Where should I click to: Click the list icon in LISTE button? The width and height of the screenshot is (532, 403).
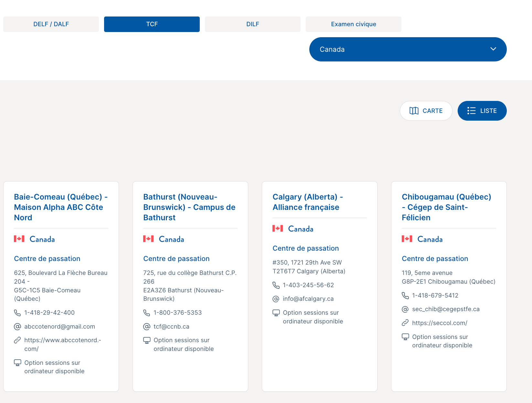tap(472, 111)
